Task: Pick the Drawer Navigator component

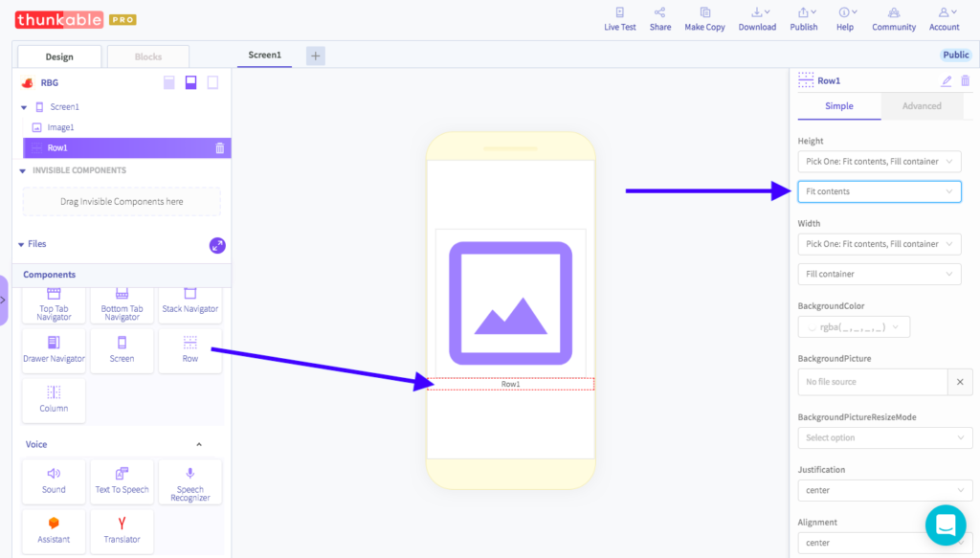Action: tap(54, 350)
